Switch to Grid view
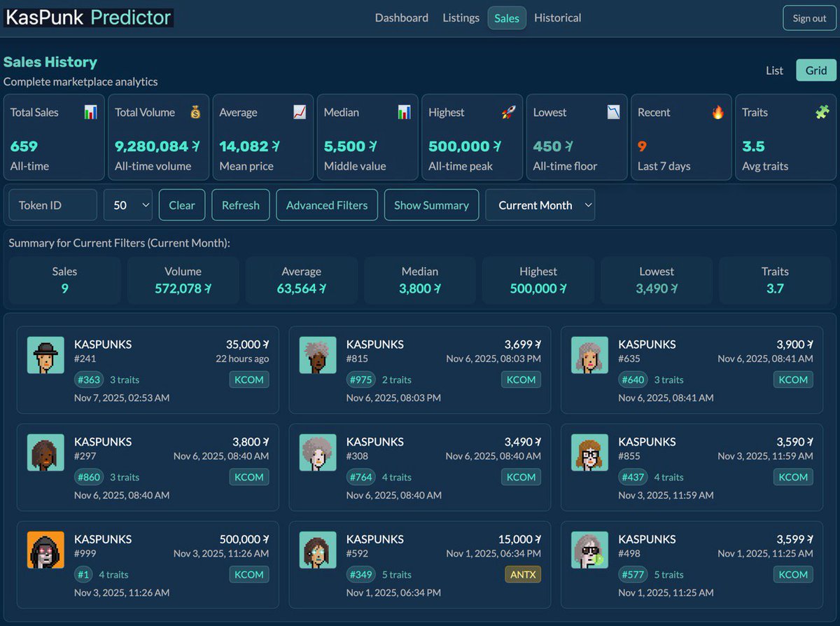Viewport: 840px width, 626px height. tap(816, 70)
